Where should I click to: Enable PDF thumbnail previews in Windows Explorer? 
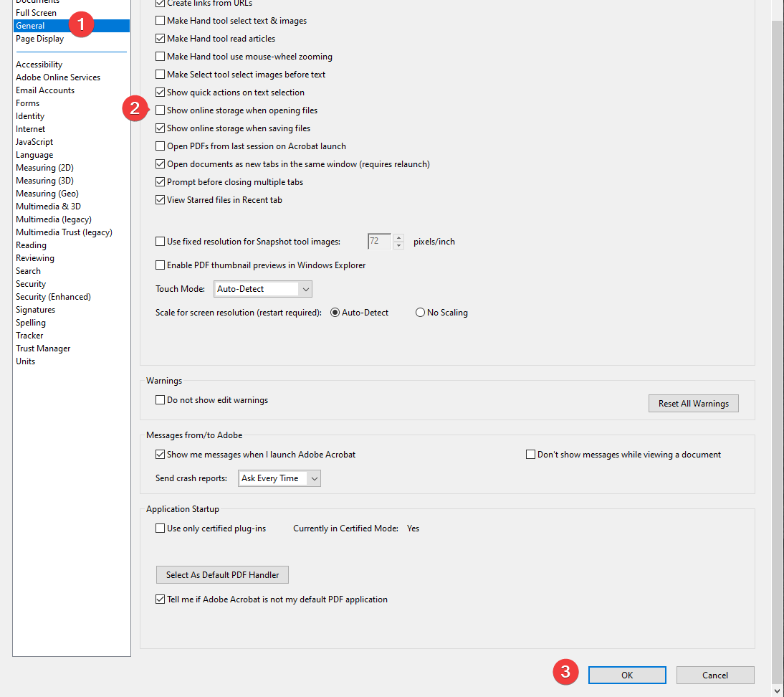(x=161, y=265)
